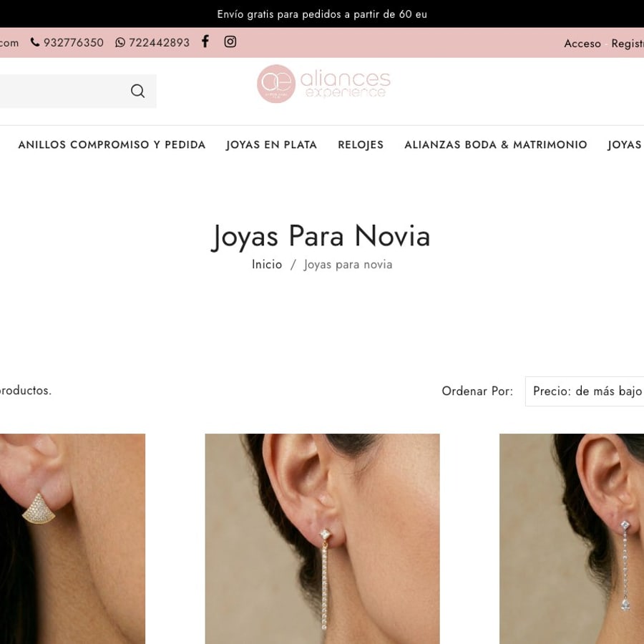Open the Ordenar Por price dropdown
Image resolution: width=644 pixels, height=644 pixels.
585,391
